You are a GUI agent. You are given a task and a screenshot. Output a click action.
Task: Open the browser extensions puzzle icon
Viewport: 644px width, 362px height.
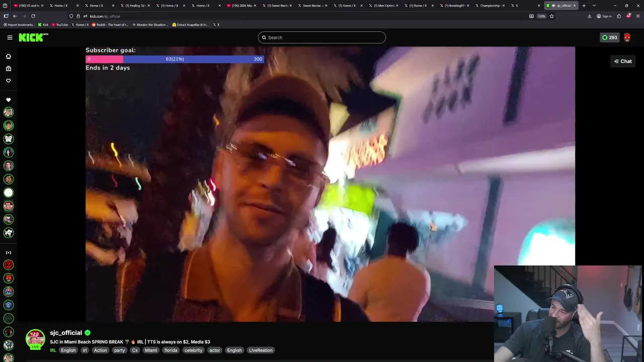click(619, 16)
